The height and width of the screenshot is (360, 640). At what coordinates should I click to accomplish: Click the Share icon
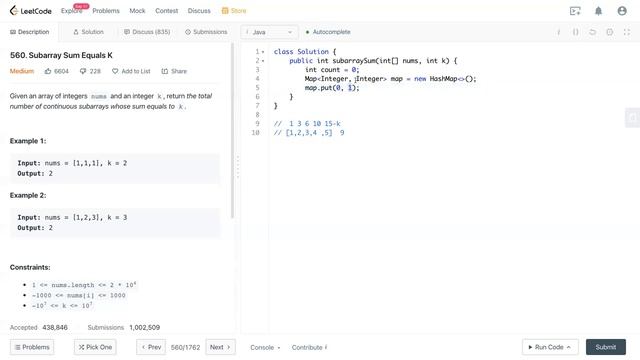tap(164, 71)
